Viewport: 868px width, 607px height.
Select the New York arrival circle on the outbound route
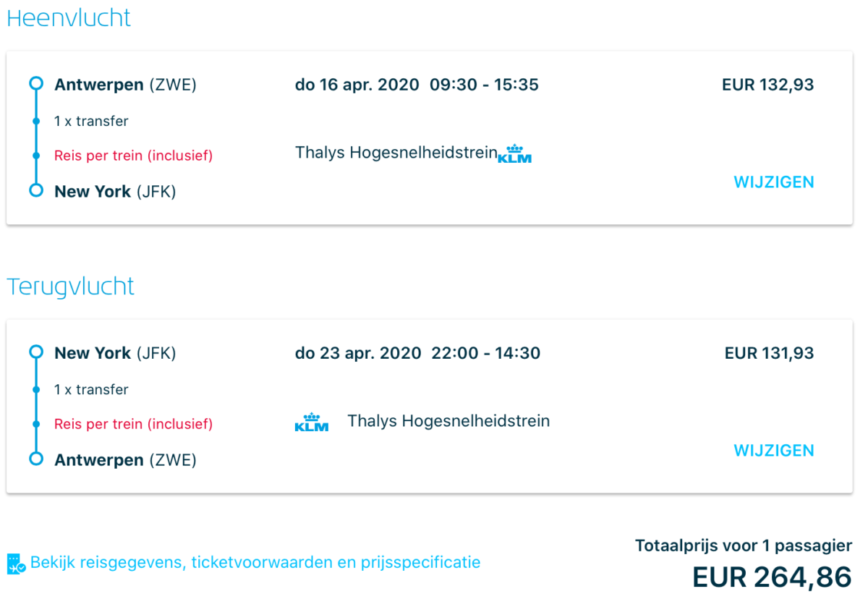coord(36,191)
